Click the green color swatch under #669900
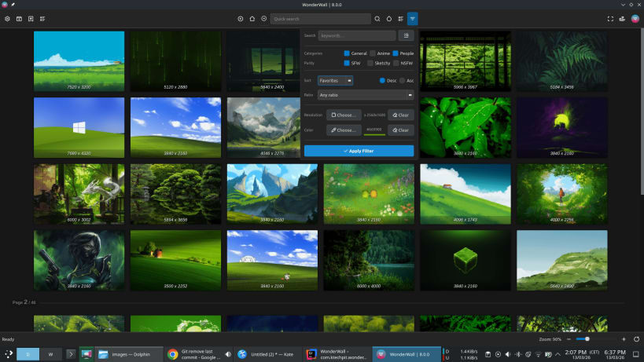 tap(374, 135)
